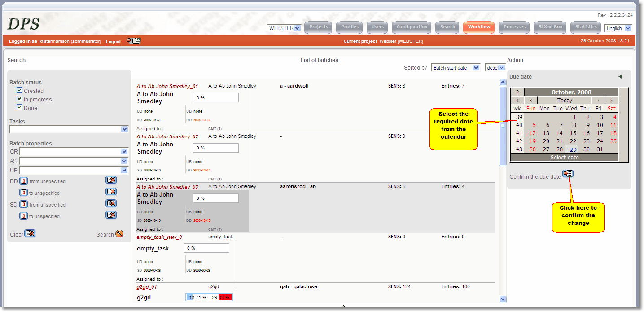Clear the DD from date with its reset icon
The height and width of the screenshot is (312, 644).
click(111, 180)
